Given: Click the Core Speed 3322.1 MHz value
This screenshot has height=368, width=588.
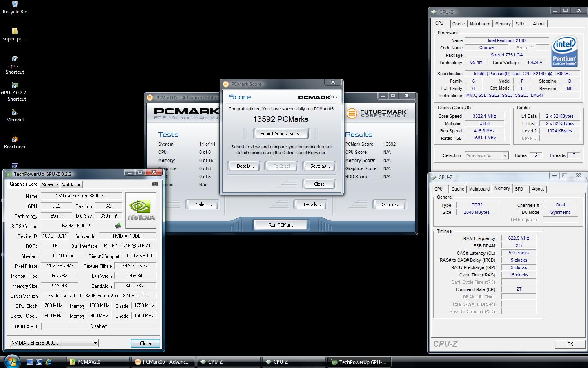Looking at the screenshot, I should 484,116.
